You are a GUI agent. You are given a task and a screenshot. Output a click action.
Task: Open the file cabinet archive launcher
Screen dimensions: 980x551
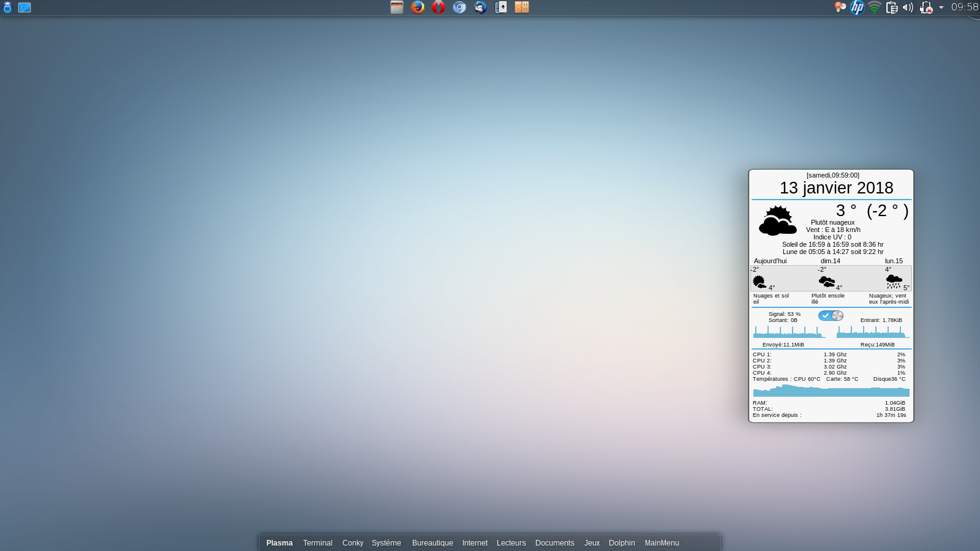pyautogui.click(x=397, y=7)
